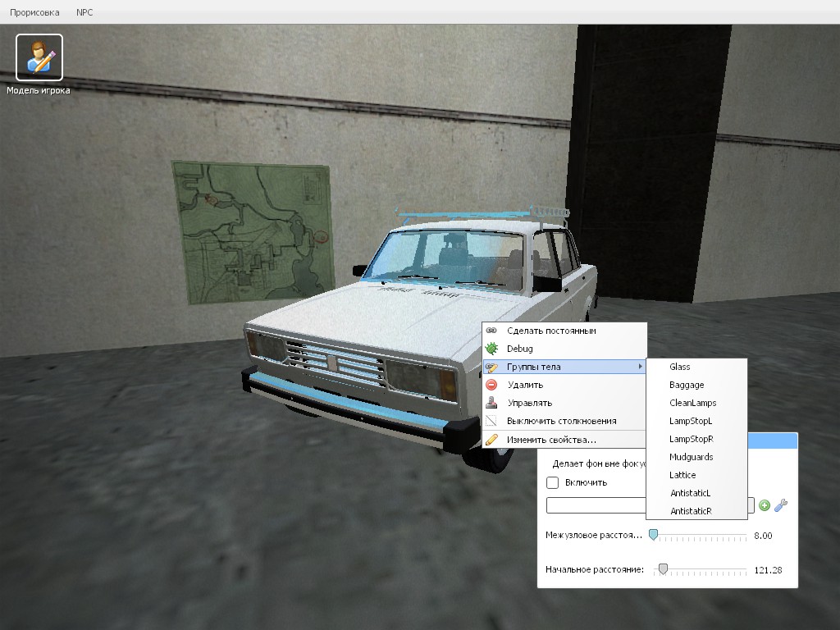Open the Прорисовка menu
This screenshot has width=840, height=630.
point(34,12)
